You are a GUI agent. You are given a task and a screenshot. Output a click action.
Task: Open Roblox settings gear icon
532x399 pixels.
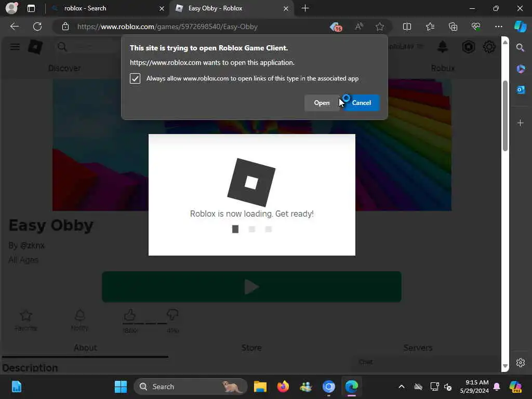(x=489, y=47)
